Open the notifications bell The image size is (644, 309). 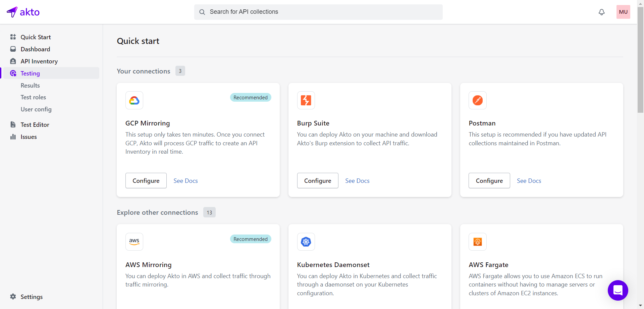[601, 12]
